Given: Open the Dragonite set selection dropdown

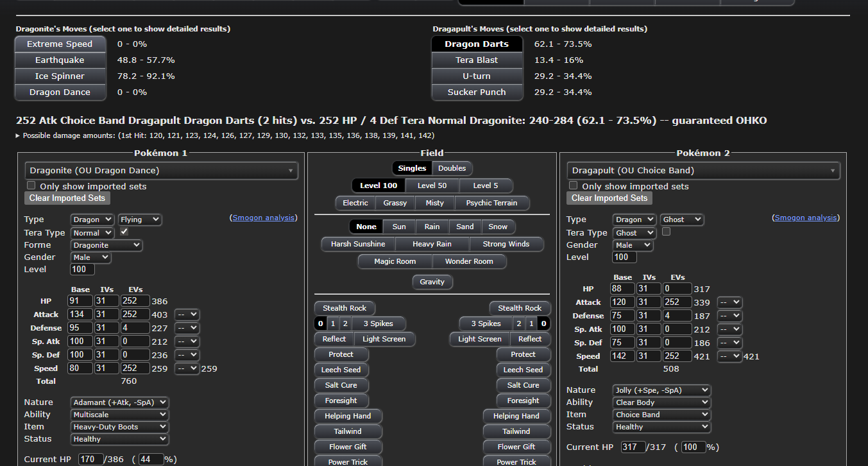Looking at the screenshot, I should click(x=161, y=171).
